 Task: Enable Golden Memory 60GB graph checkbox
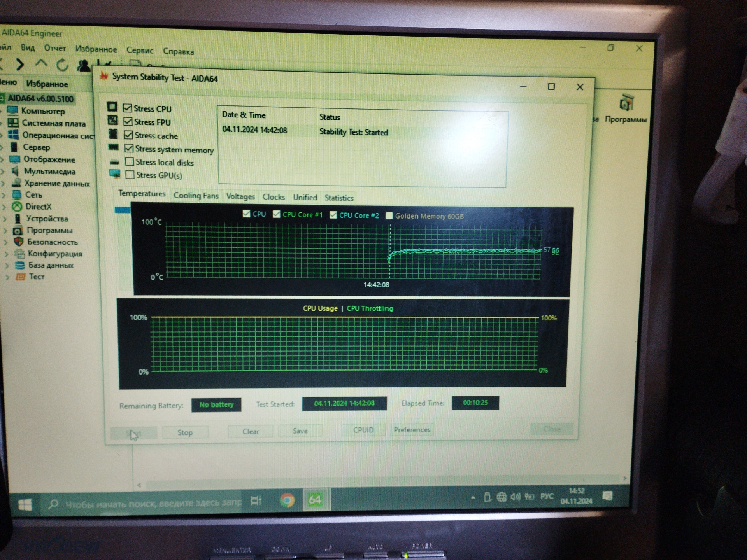point(389,215)
